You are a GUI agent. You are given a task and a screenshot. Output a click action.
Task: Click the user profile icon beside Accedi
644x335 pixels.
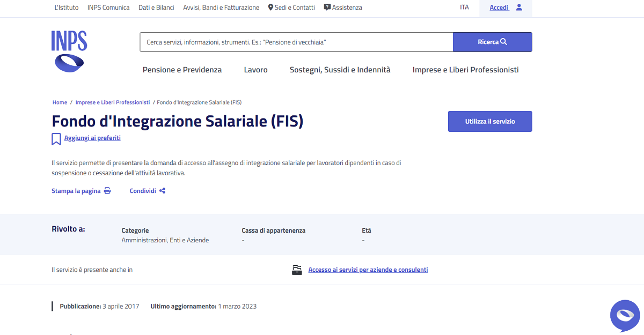click(519, 8)
